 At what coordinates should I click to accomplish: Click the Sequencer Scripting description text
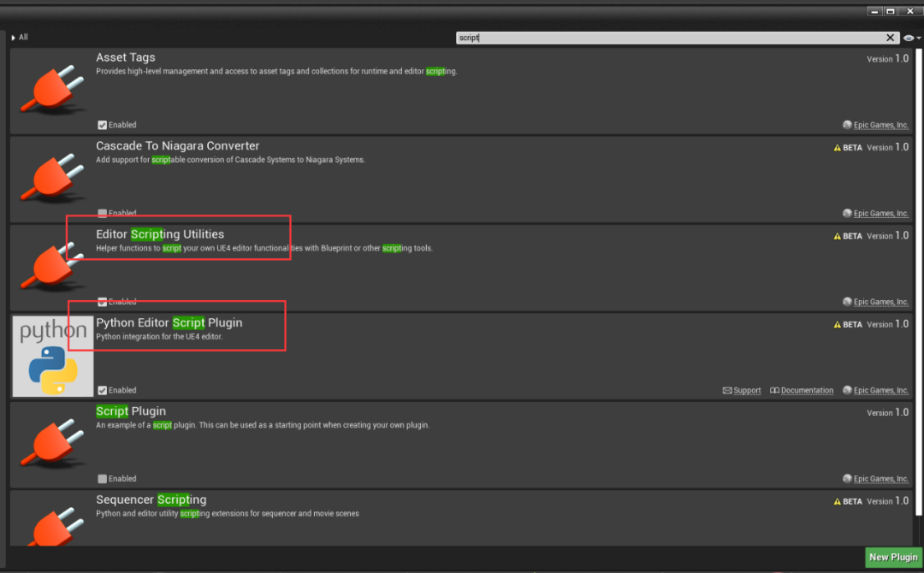pyautogui.click(x=228, y=513)
